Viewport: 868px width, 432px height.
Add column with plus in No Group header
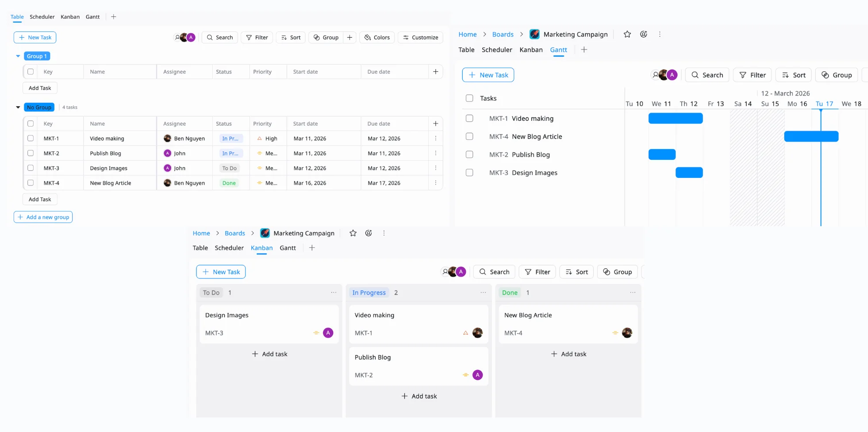tap(435, 124)
